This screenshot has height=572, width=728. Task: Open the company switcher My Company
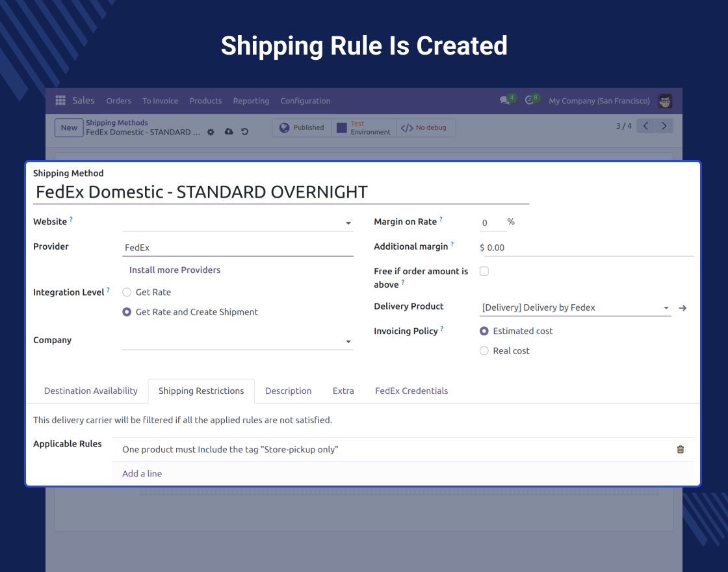coord(599,101)
